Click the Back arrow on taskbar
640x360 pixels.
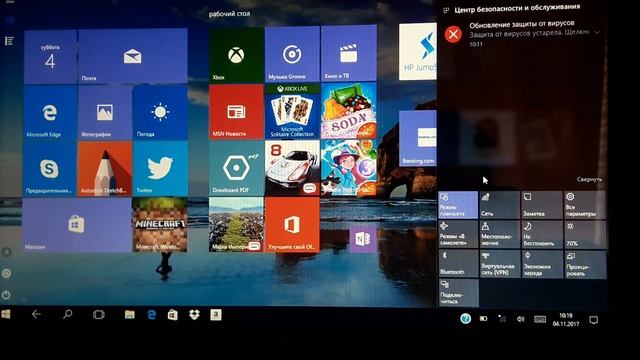click(36, 314)
